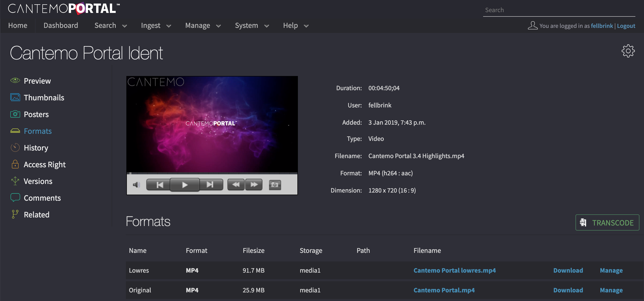Click the video progress bar

[x=212, y=173]
